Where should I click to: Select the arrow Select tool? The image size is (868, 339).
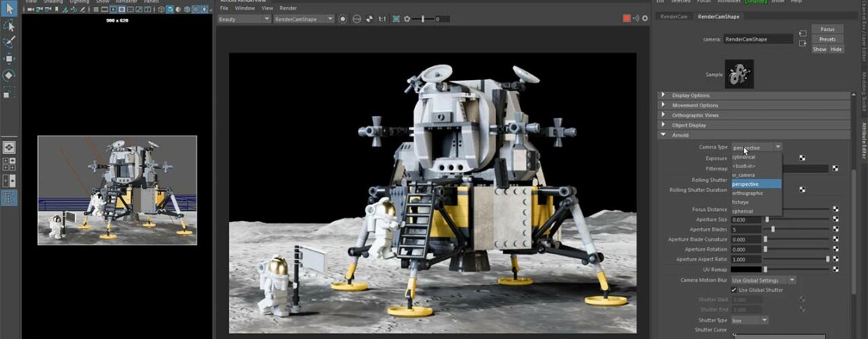tap(9, 8)
